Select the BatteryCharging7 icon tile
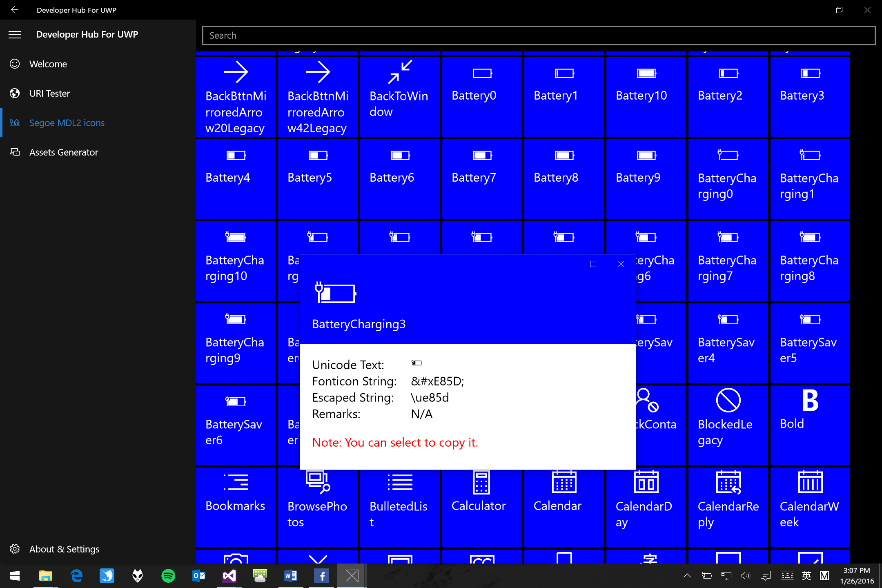This screenshot has width=882, height=588. coord(728,261)
